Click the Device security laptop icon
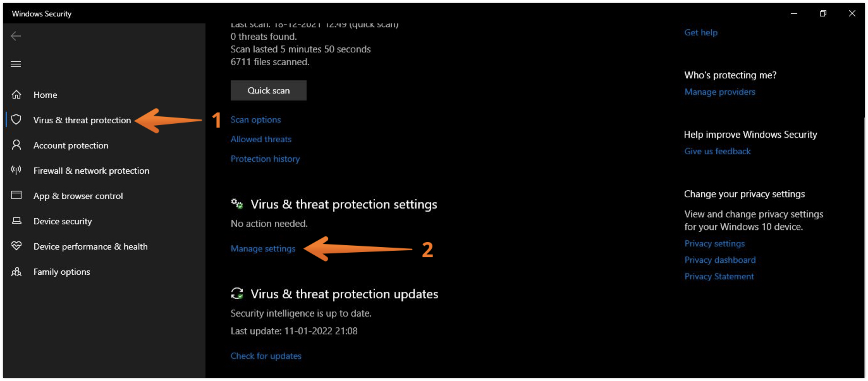 [x=16, y=221]
